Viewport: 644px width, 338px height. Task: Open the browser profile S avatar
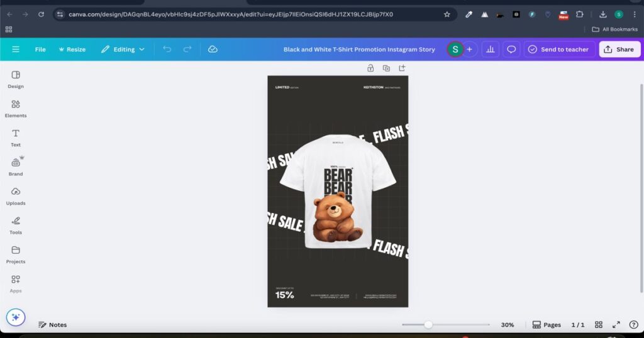pyautogui.click(x=619, y=14)
